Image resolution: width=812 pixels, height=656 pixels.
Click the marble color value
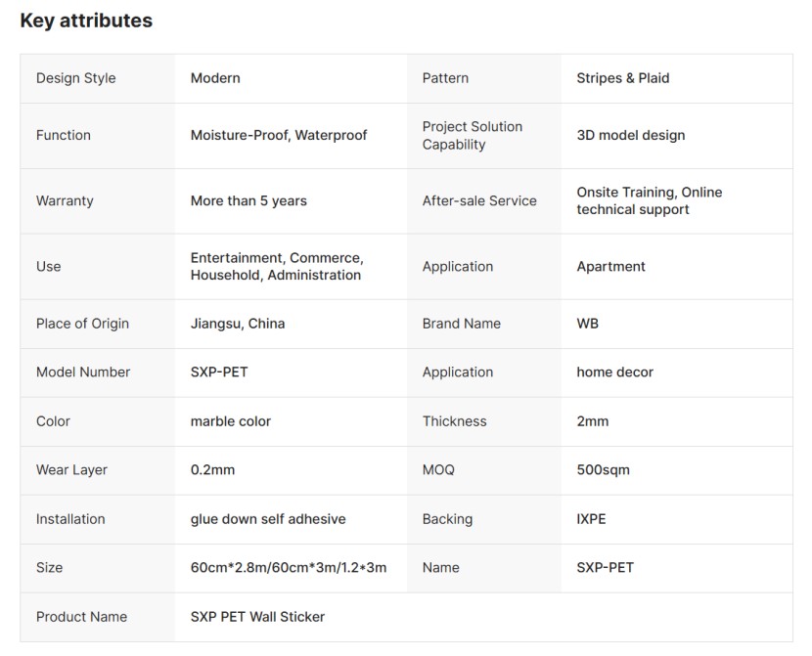(231, 421)
